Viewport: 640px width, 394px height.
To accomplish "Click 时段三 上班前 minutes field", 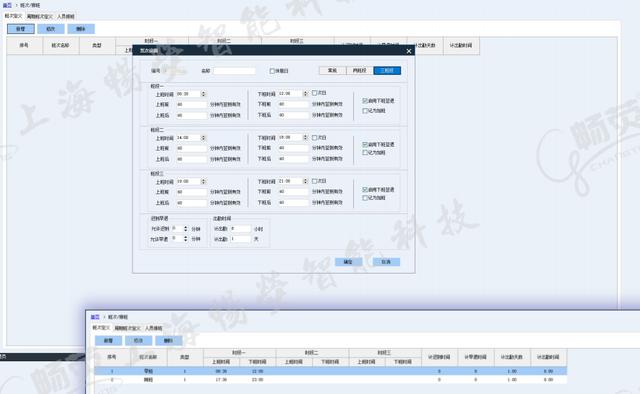I will click(191, 192).
